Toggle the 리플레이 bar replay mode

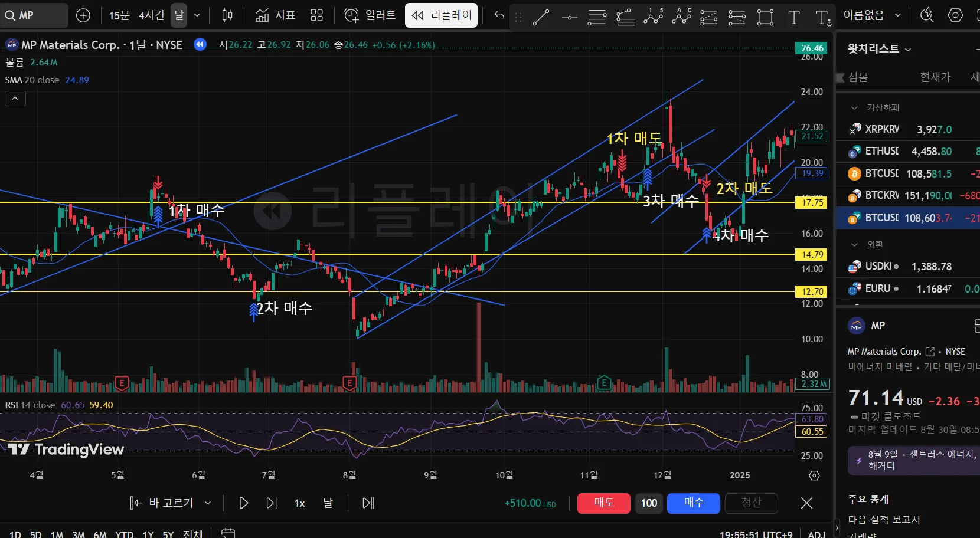tap(441, 15)
